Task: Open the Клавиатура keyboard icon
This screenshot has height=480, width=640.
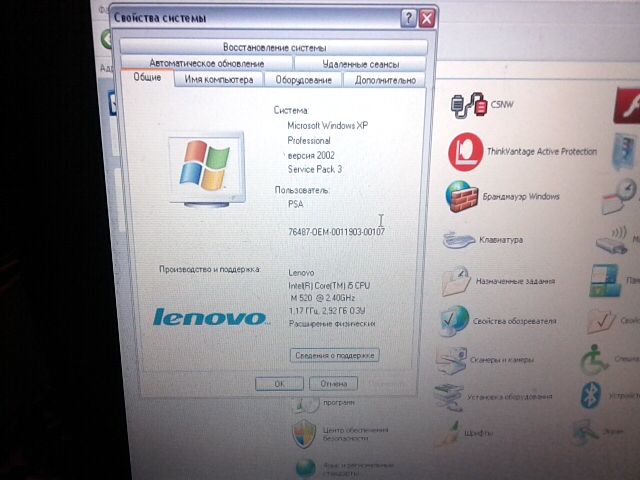Action: [458, 240]
